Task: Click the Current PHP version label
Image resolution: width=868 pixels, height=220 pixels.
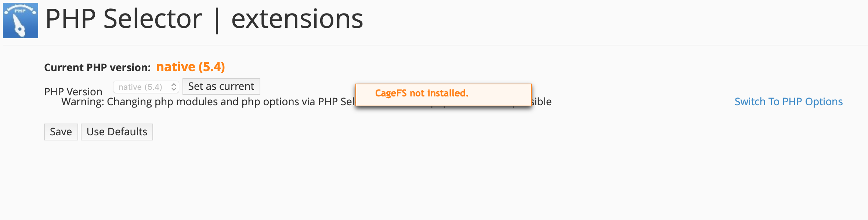Action: (97, 67)
